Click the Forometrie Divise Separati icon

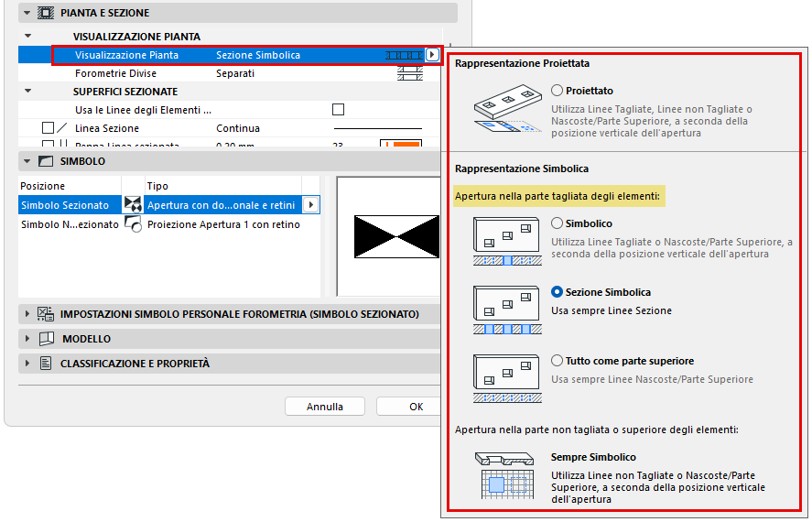coord(409,73)
